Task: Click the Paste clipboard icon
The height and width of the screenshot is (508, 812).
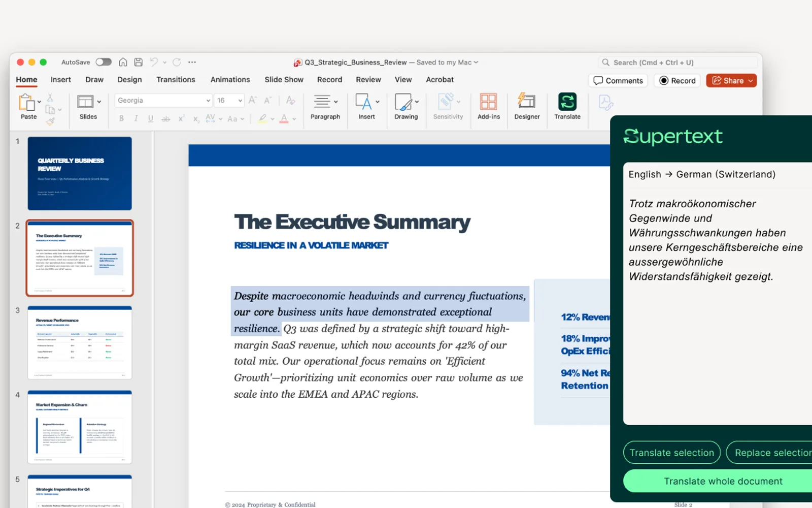Action: tap(26, 103)
